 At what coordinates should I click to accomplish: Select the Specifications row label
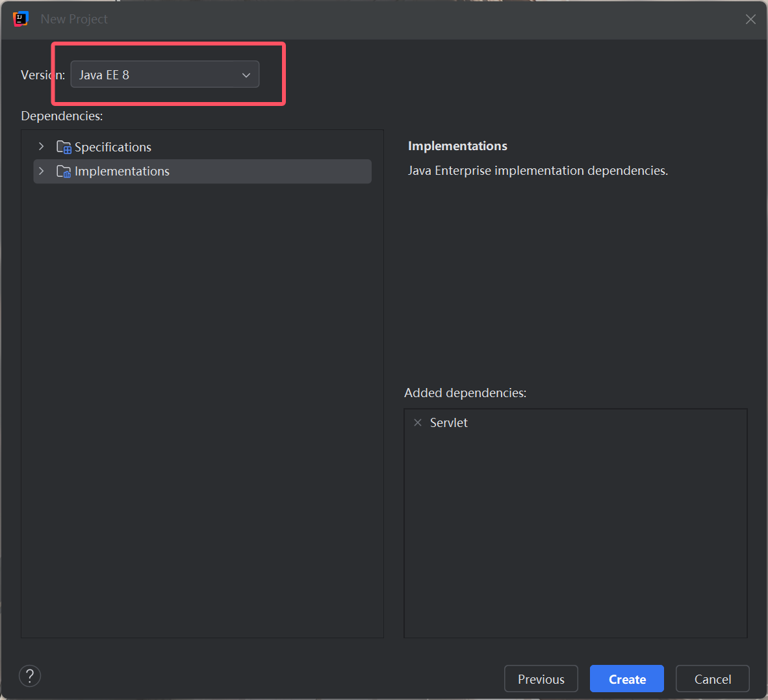(x=112, y=147)
